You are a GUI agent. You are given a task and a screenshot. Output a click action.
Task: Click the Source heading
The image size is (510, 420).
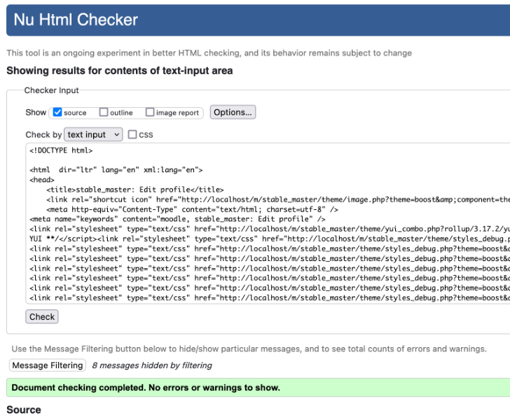point(24,409)
